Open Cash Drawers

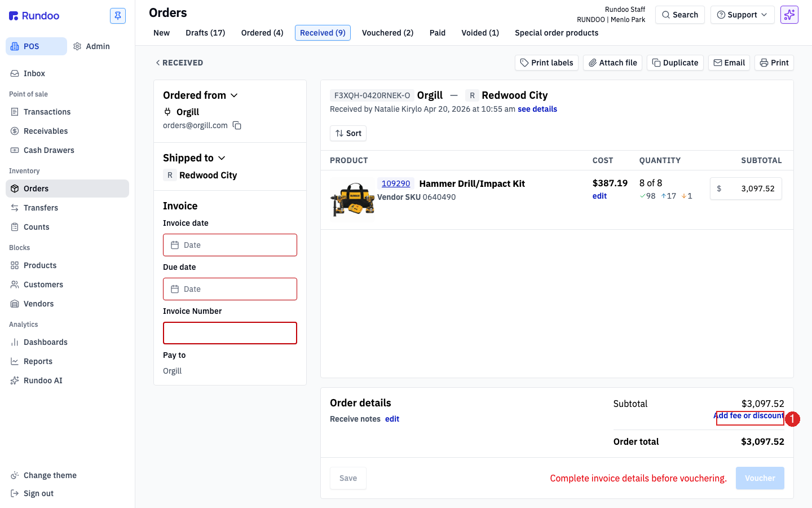point(67,150)
